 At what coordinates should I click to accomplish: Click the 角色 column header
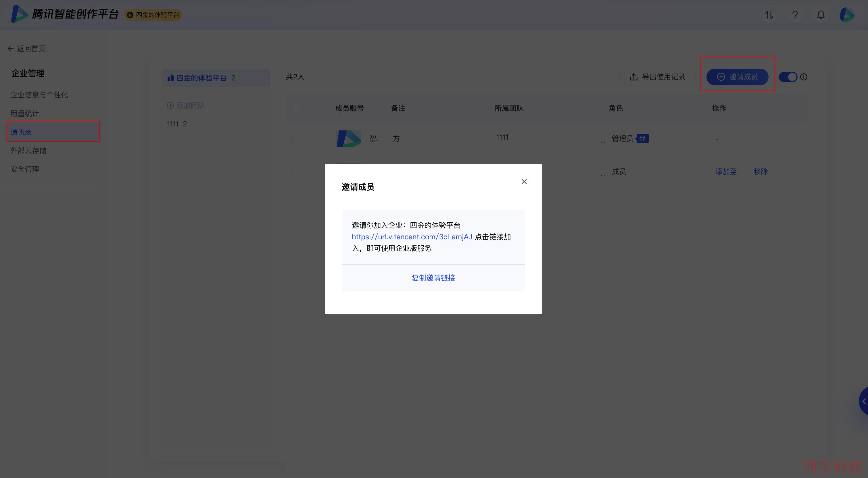(x=616, y=108)
